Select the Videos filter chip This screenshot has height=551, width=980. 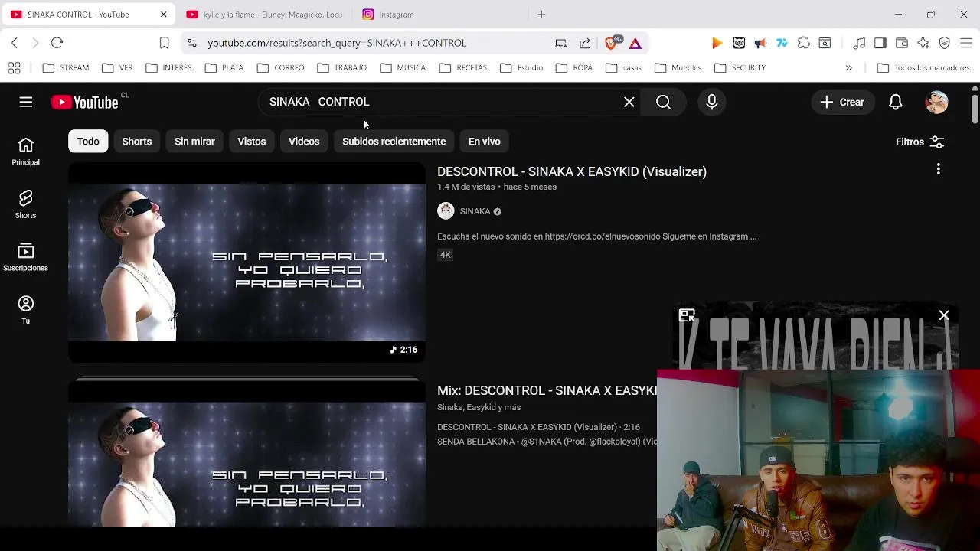coord(304,142)
